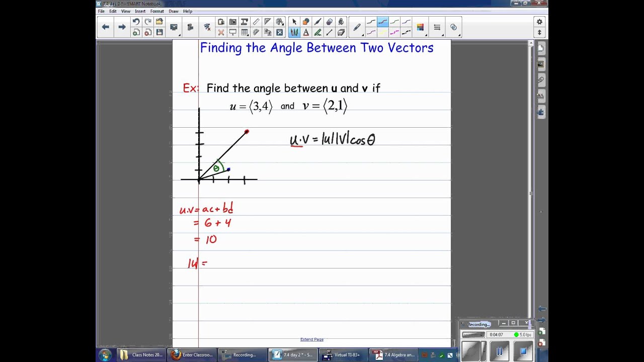The width and height of the screenshot is (644, 362).
Task: Open the Draw menu
Action: (x=174, y=11)
